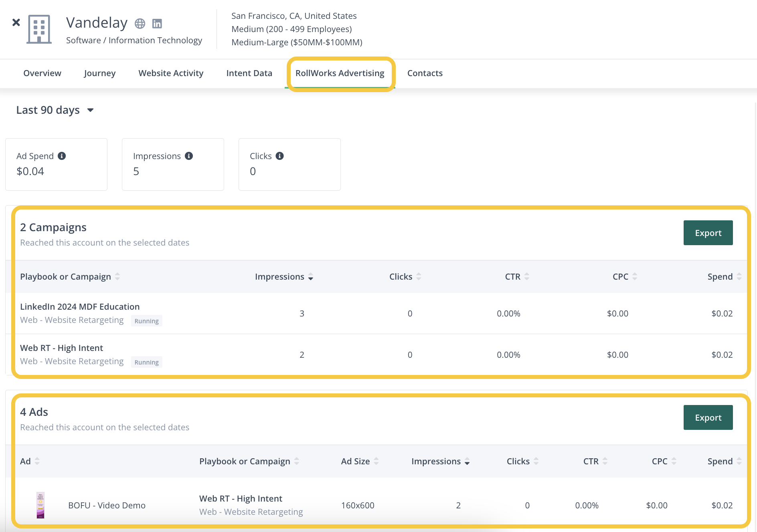Select the 4 Ads heading
This screenshot has width=757, height=532.
(34, 412)
